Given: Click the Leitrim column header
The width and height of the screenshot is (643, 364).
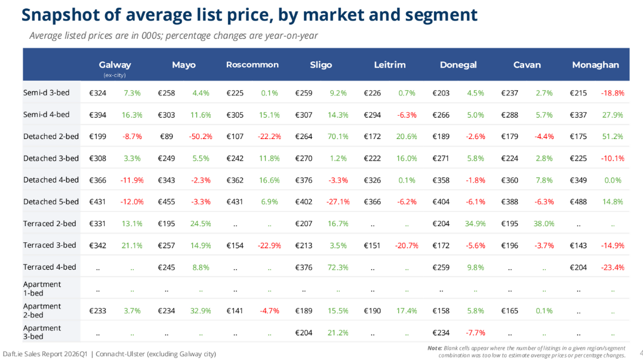Looking at the screenshot, I should pyautogui.click(x=389, y=65).
